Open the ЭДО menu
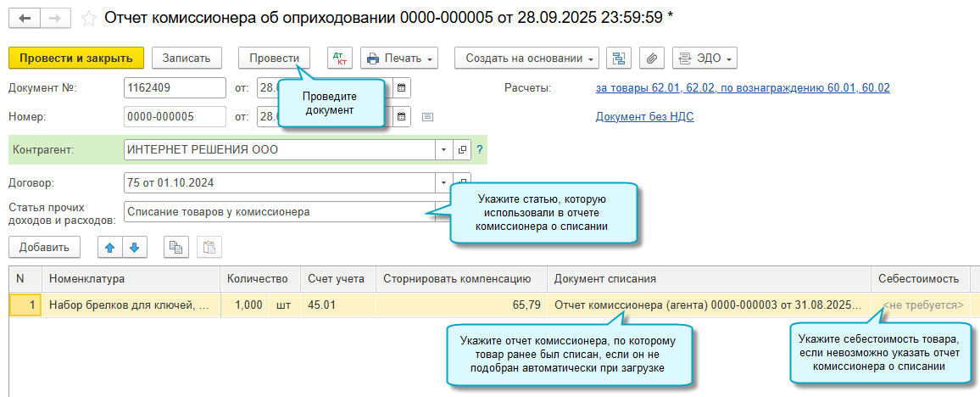980x397 pixels. coord(704,58)
